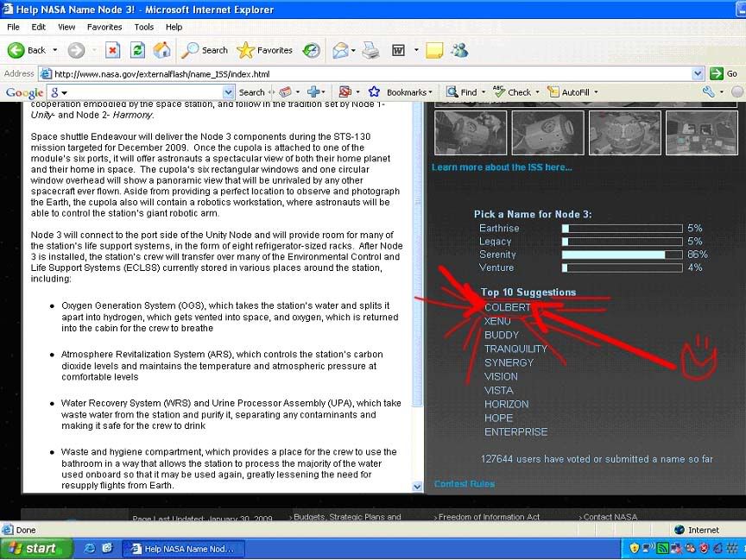This screenshot has width=746, height=560.
Task: Click the Edit with Word icon
Action: point(398,50)
